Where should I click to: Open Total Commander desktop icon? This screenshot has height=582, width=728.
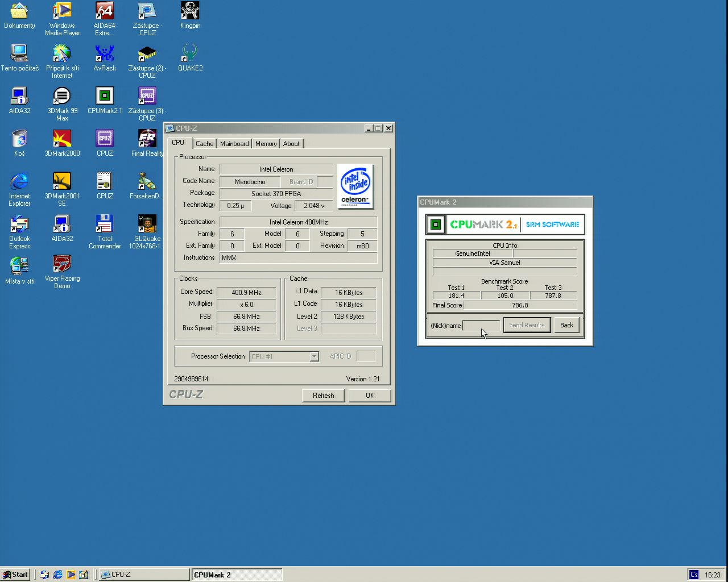pos(105,232)
